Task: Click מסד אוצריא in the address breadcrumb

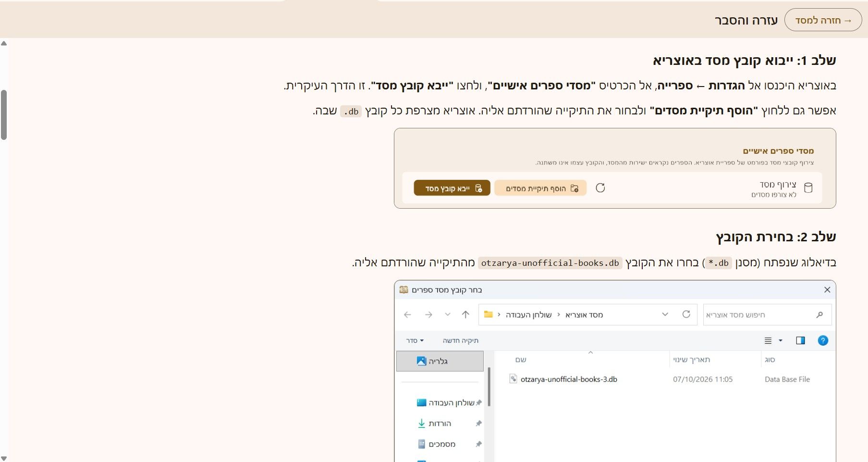Action: click(x=584, y=315)
